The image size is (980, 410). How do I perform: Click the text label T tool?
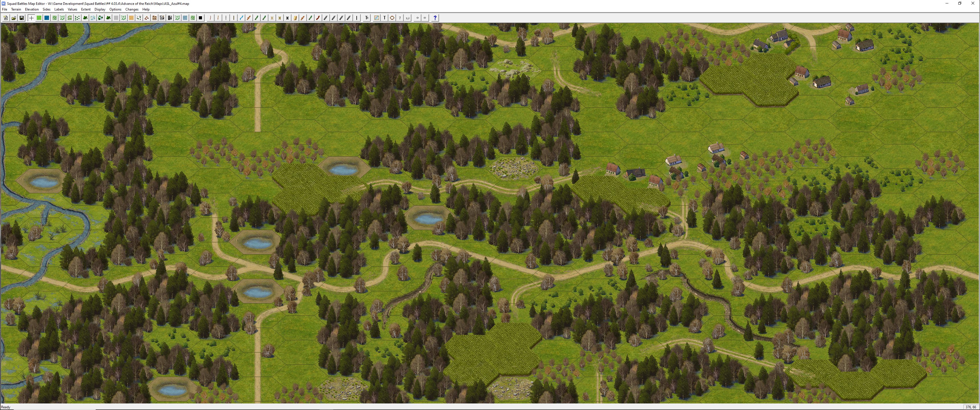click(384, 18)
